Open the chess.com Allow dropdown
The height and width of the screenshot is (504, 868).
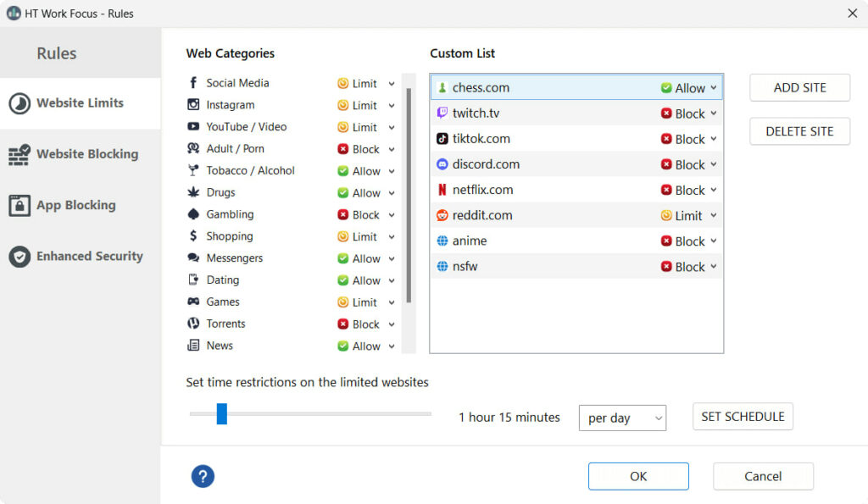click(688, 88)
